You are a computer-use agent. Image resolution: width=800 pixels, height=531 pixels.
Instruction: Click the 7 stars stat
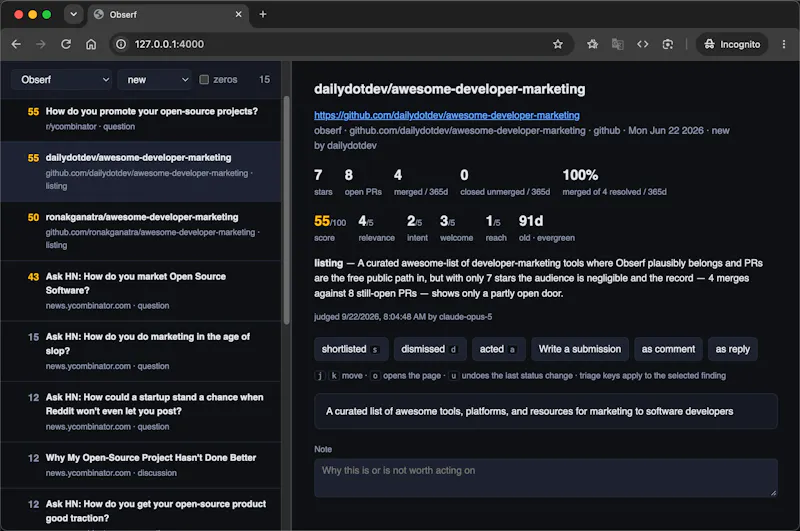click(x=323, y=182)
